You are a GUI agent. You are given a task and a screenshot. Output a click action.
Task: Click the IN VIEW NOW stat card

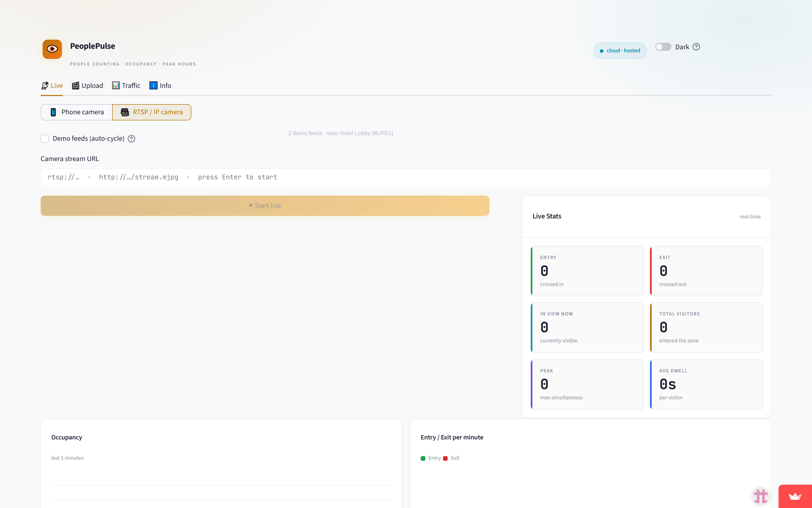[587, 328]
